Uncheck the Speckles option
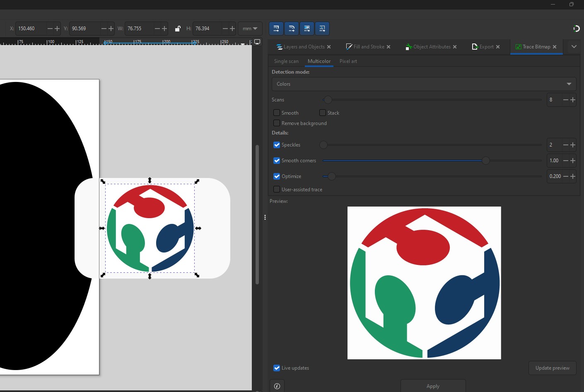 click(x=277, y=145)
